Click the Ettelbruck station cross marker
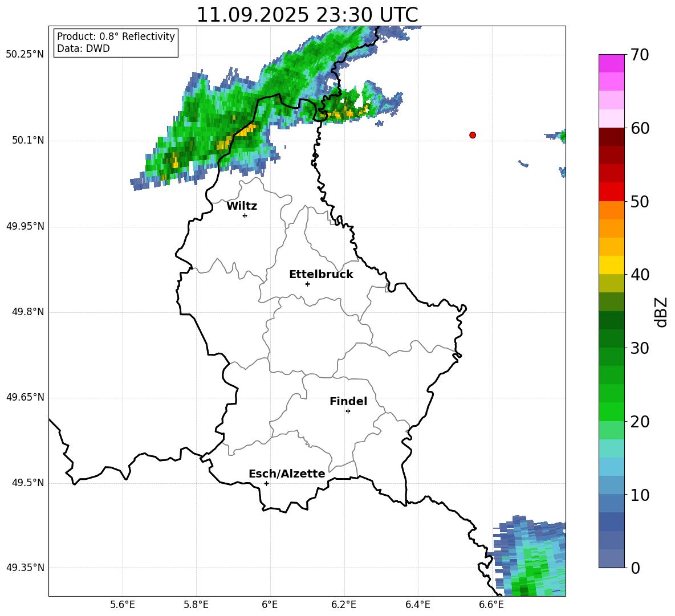This screenshot has height=616, width=675. point(307,284)
